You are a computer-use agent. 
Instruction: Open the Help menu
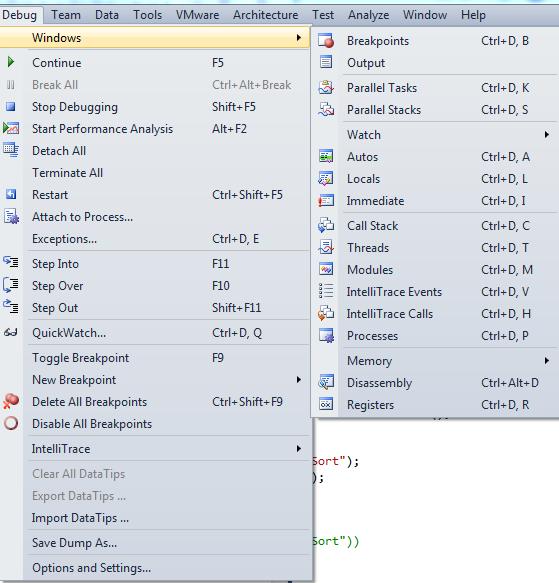473,15
